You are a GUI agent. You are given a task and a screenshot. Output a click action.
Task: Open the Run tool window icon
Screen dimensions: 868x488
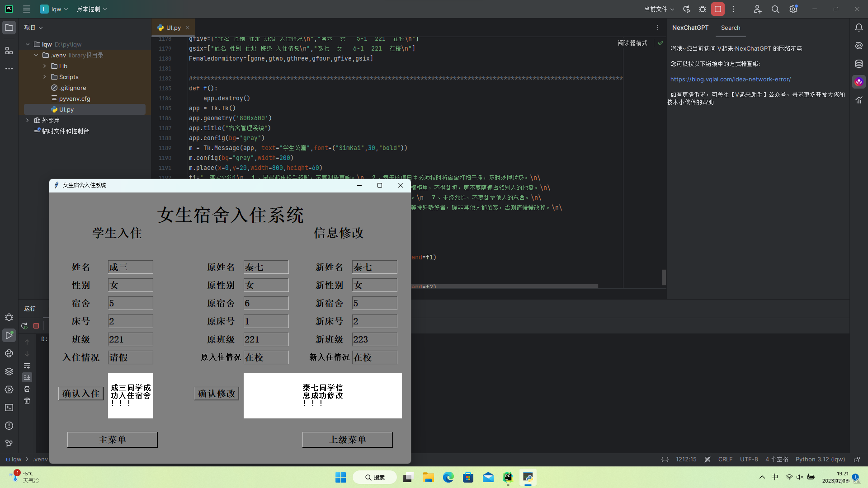pyautogui.click(x=9, y=335)
